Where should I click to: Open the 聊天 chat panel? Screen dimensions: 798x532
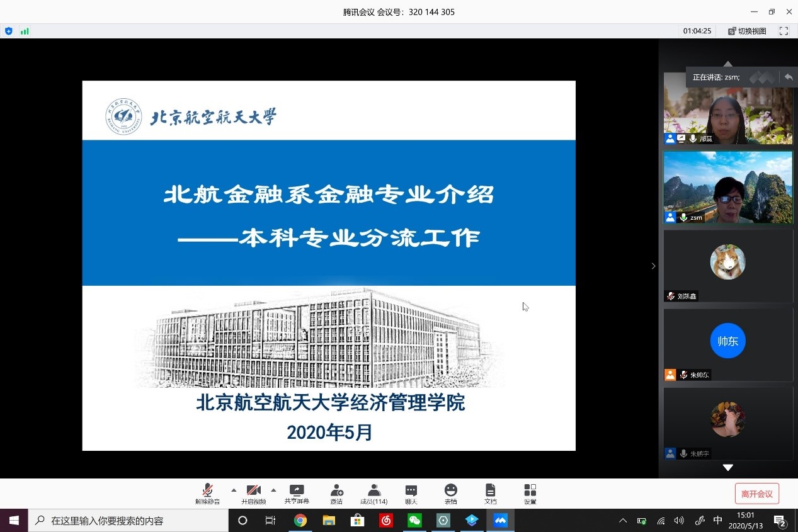[411, 494]
